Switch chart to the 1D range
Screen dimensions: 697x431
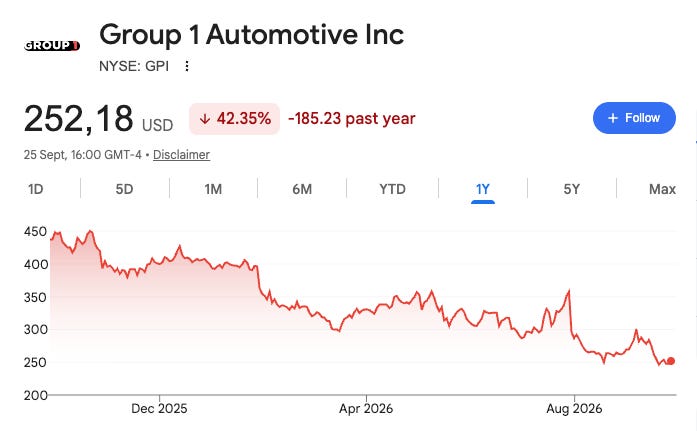(36, 189)
